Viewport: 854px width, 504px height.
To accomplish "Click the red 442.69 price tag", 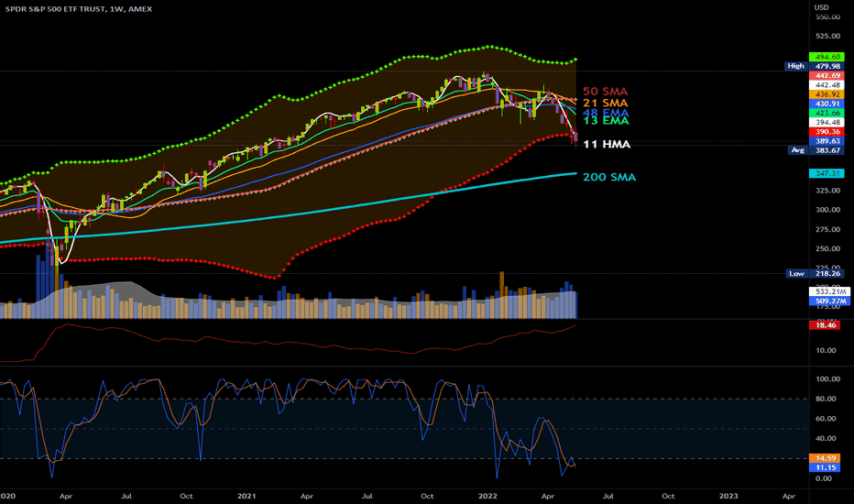I will click(827, 76).
